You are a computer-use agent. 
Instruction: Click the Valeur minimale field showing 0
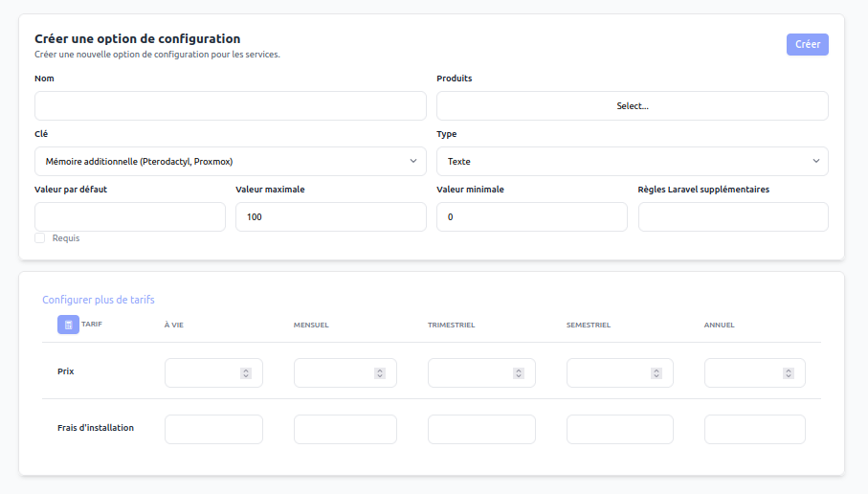(x=531, y=217)
